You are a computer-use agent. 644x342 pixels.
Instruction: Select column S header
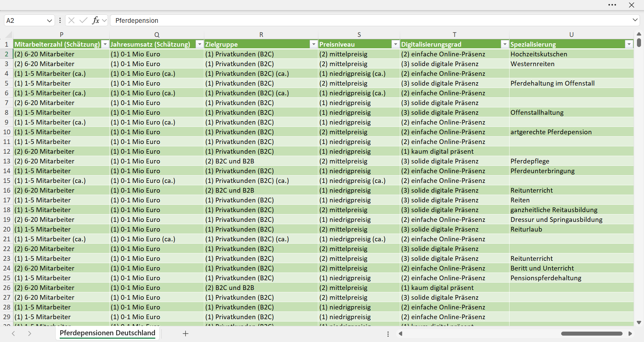[359, 35]
